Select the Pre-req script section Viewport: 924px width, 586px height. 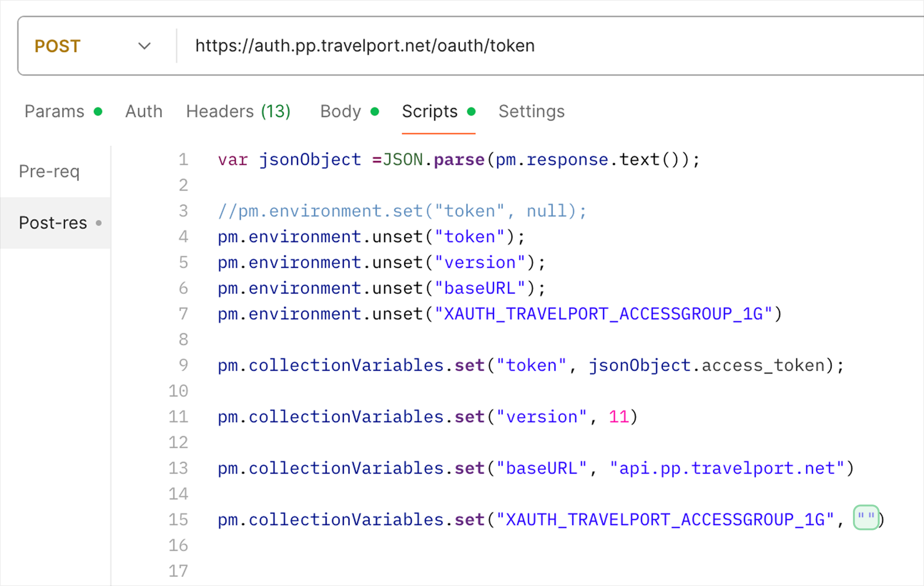coord(56,172)
